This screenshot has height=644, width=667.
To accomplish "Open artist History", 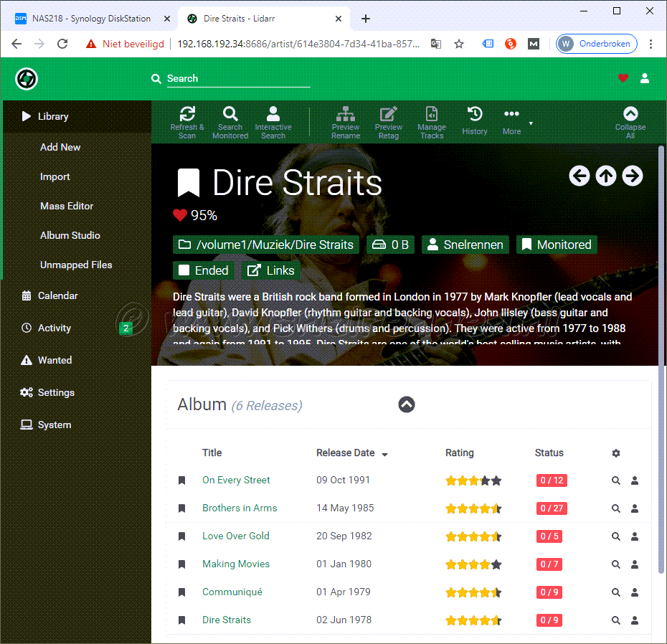I will (x=475, y=120).
